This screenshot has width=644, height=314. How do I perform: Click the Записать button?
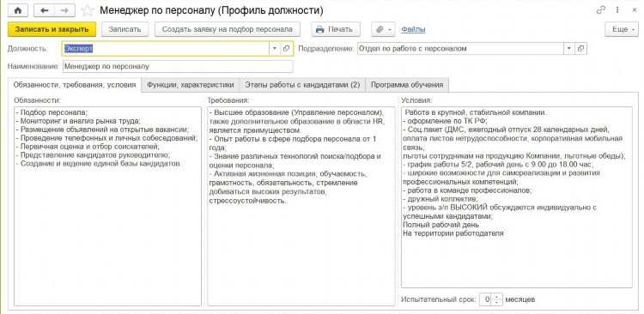click(125, 29)
